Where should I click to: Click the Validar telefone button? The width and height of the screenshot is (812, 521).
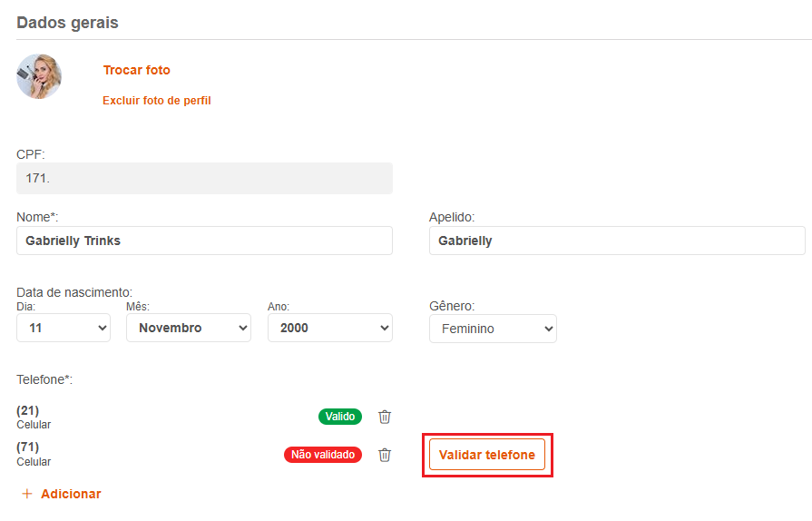(x=487, y=455)
